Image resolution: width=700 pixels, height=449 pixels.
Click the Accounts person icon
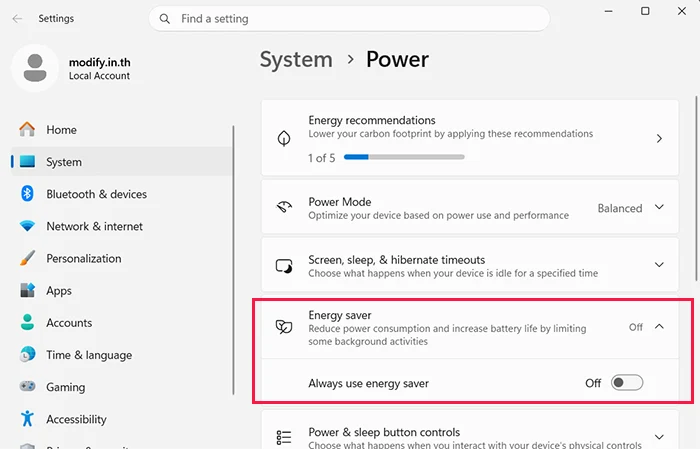tap(27, 322)
